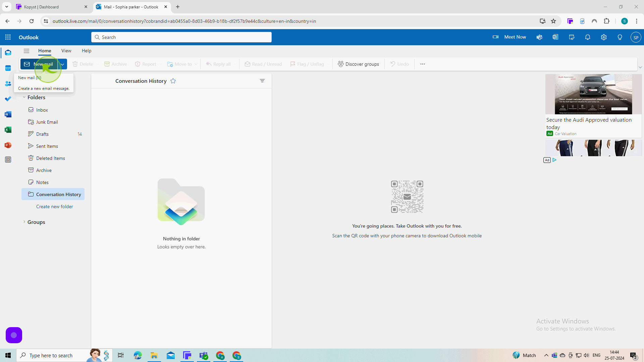Open the Mail app in left rail
This screenshot has height=362, width=644.
8,53
